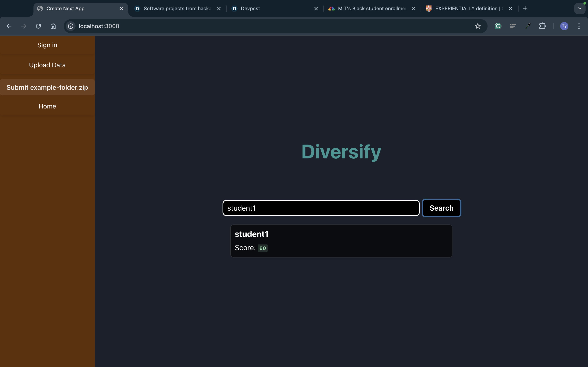The image size is (588, 367).
Task: Expand the tab search chevron
Action: [x=579, y=9]
